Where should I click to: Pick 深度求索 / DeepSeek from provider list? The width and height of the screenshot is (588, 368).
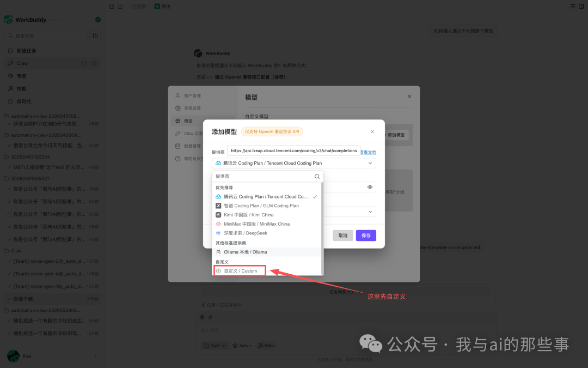pyautogui.click(x=267, y=233)
